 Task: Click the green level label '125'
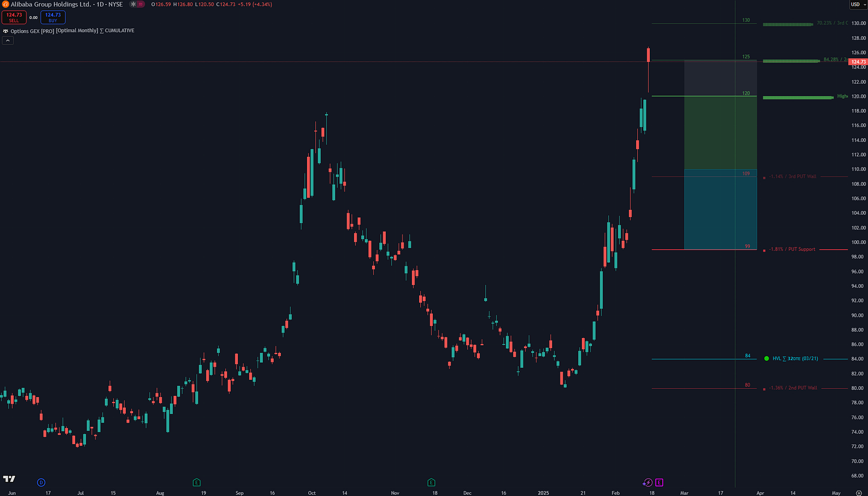point(746,57)
